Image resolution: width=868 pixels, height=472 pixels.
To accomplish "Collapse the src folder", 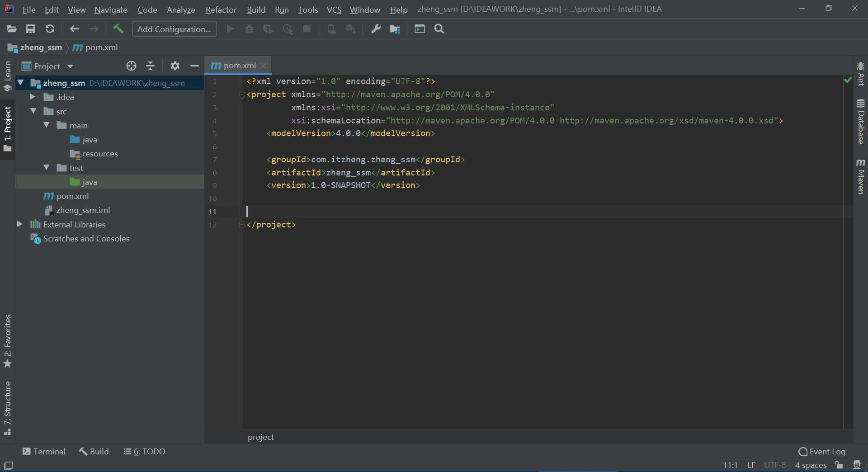I will [x=33, y=111].
